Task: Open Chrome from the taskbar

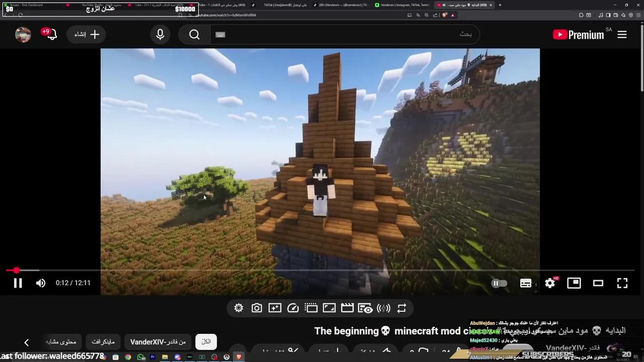Action: point(128,357)
